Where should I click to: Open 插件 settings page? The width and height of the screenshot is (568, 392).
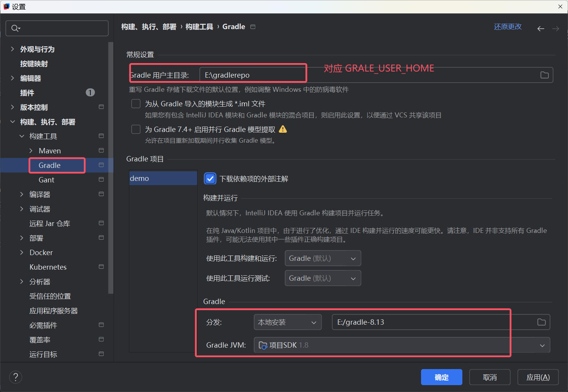coord(27,93)
